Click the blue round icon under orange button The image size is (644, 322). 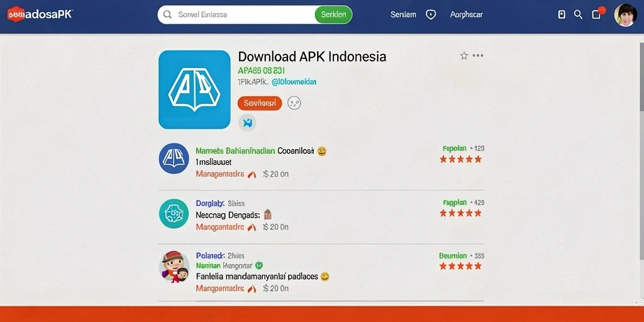[x=247, y=123]
